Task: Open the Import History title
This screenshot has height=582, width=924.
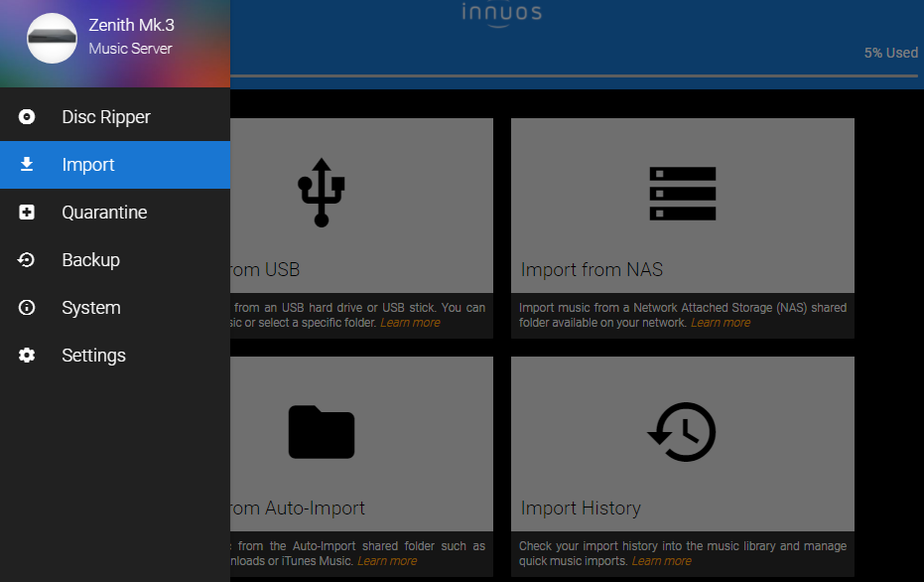Action: click(x=581, y=508)
